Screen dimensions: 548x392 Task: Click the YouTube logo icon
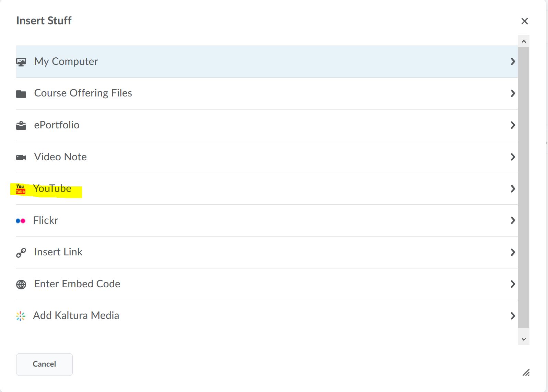click(21, 189)
